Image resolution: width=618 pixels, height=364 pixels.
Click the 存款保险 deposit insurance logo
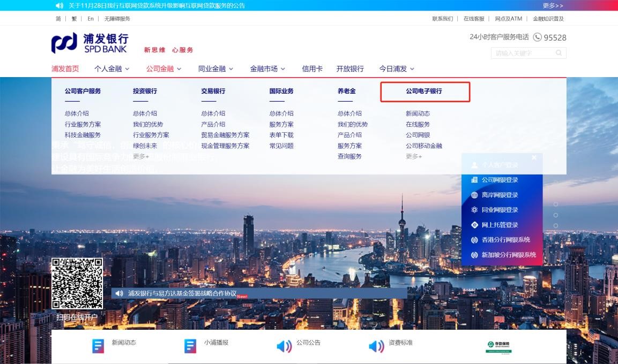498,347
